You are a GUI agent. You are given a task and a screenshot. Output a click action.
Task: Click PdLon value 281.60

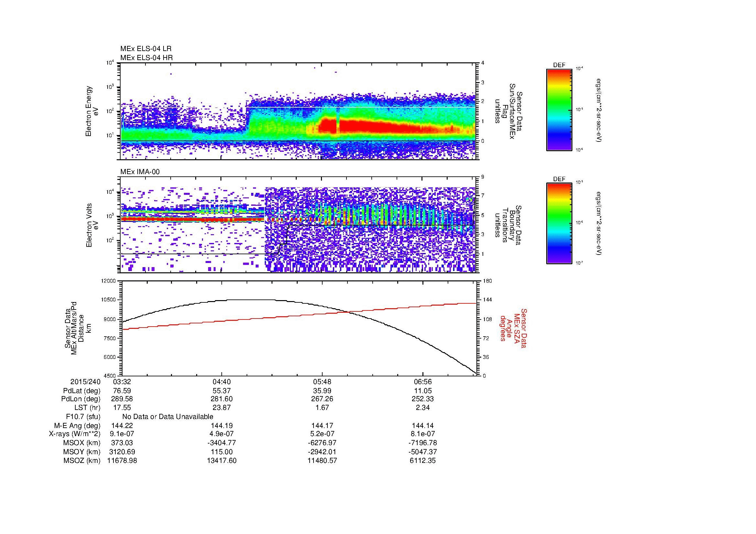(x=222, y=399)
